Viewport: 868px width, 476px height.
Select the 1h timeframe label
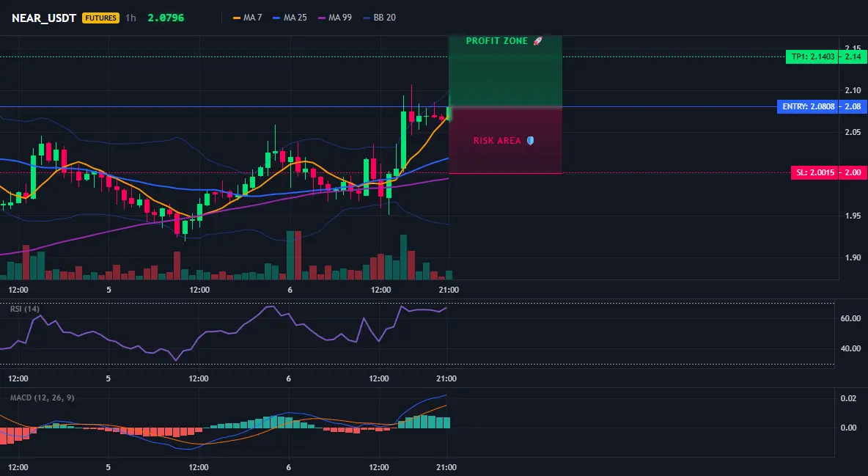130,18
